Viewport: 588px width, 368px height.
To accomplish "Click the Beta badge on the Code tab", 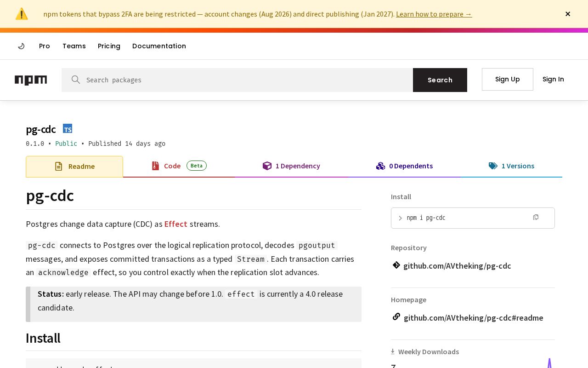I will coord(197,166).
